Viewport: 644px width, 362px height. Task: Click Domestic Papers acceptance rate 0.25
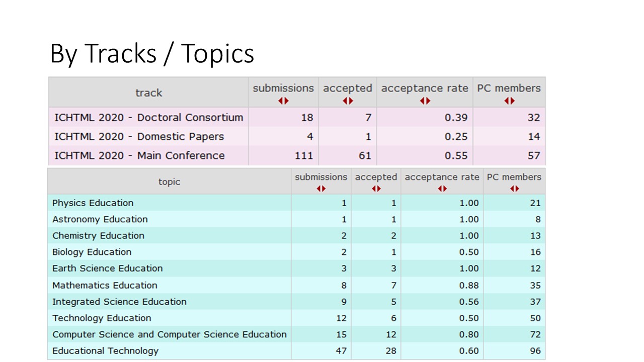(456, 136)
